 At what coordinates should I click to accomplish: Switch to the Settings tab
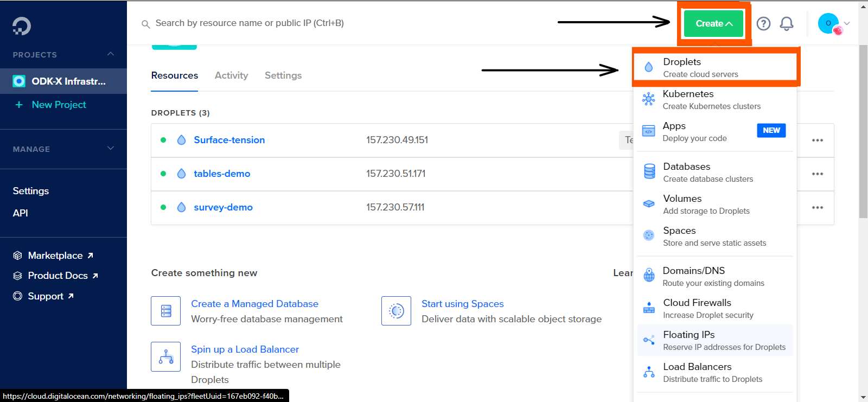[x=283, y=75]
